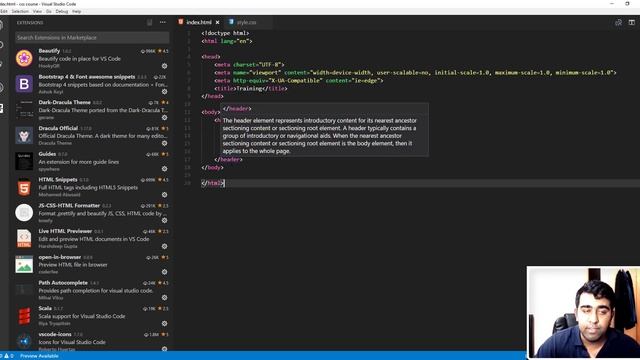The height and width of the screenshot is (360, 640).
Task: Open gear menu for open-in-browser extension
Action: (164, 272)
